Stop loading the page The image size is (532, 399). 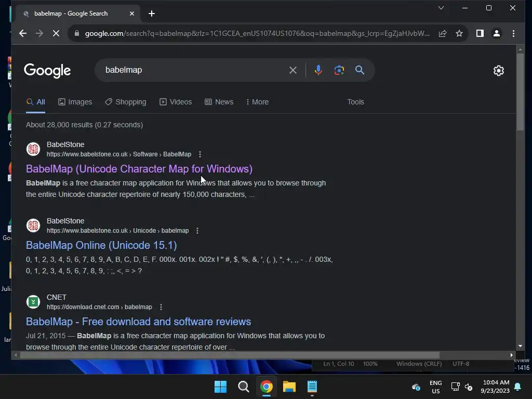(56, 33)
